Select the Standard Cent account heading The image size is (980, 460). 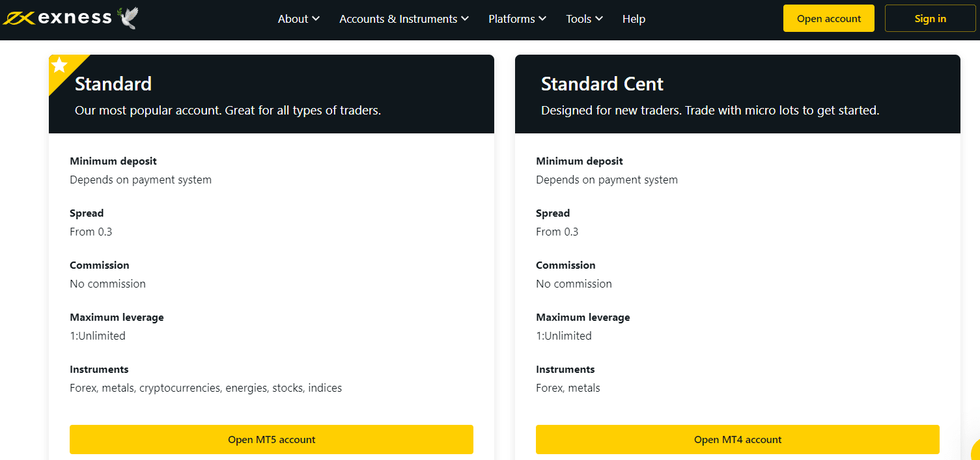click(602, 84)
